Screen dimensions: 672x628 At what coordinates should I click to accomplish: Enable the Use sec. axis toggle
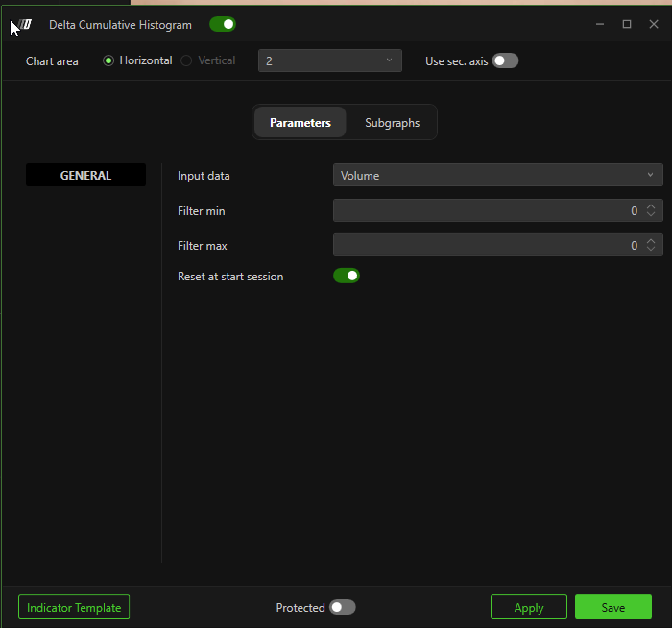(505, 60)
